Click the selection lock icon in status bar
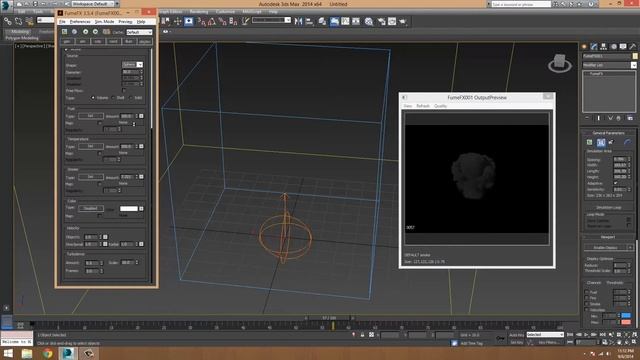The image size is (640, 360). 362,335
